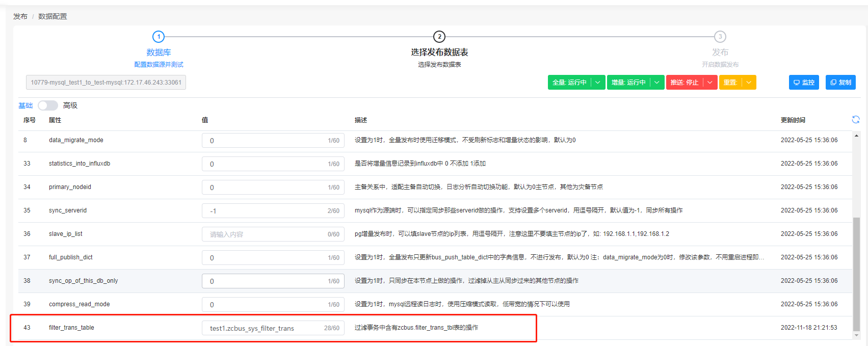
Task: Go to step 3 发布
Action: tap(720, 37)
